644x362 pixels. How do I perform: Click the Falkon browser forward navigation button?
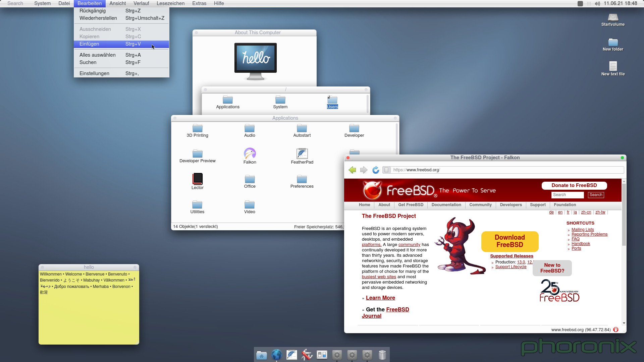point(364,170)
